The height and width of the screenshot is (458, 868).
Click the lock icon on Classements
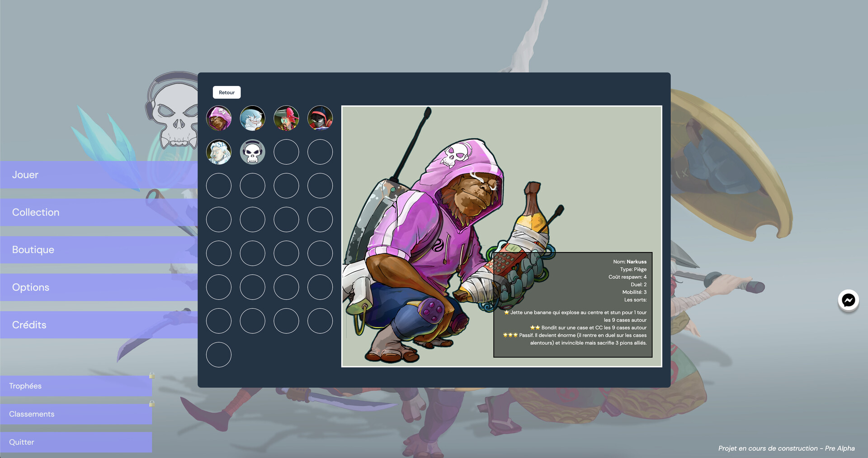[152, 403]
